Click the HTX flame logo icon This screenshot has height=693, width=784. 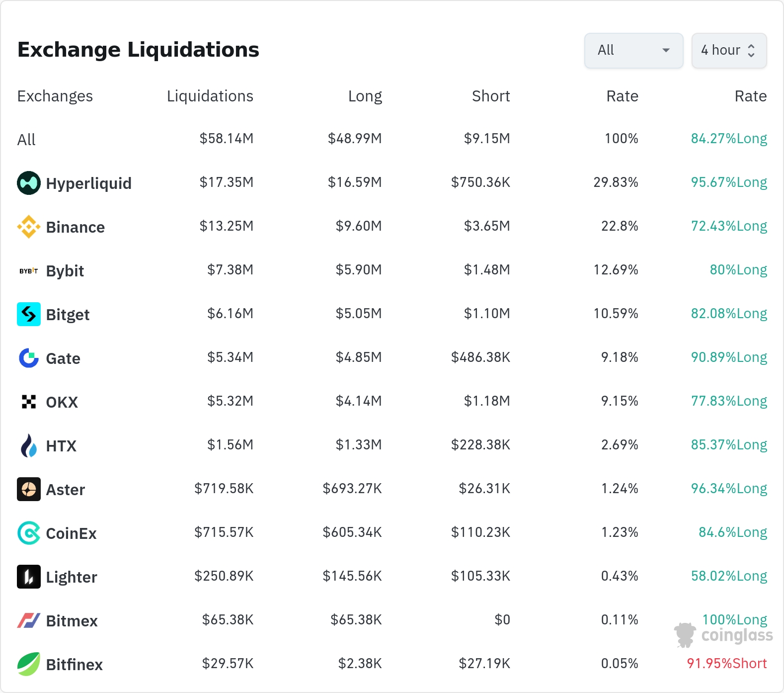click(29, 445)
